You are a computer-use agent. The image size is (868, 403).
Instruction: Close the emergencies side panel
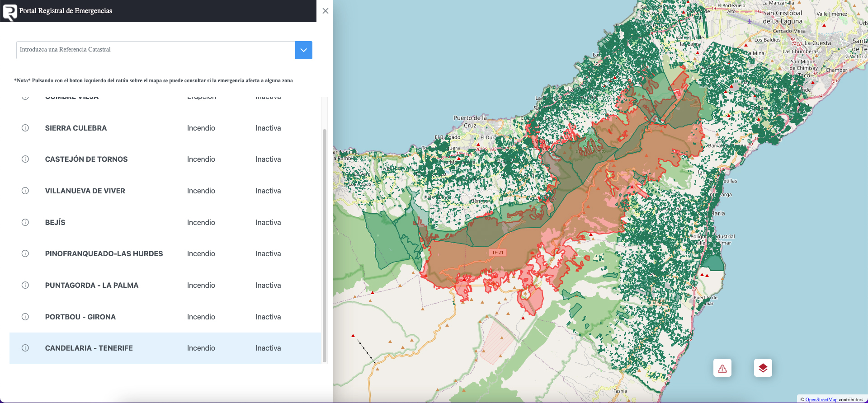(325, 11)
